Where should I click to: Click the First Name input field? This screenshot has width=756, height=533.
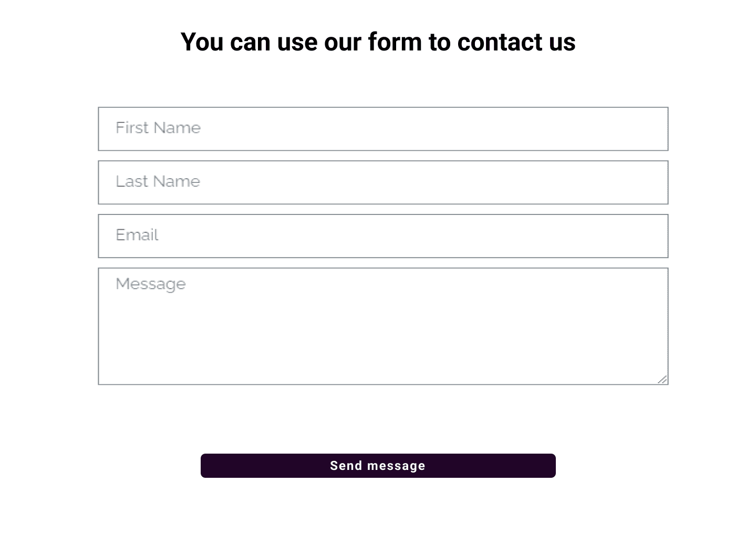(x=383, y=129)
